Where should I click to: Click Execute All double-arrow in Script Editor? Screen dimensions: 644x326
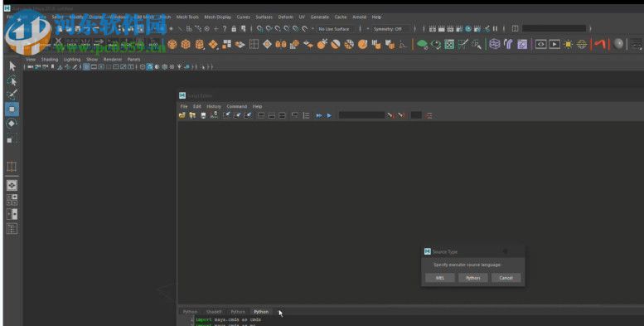319,115
